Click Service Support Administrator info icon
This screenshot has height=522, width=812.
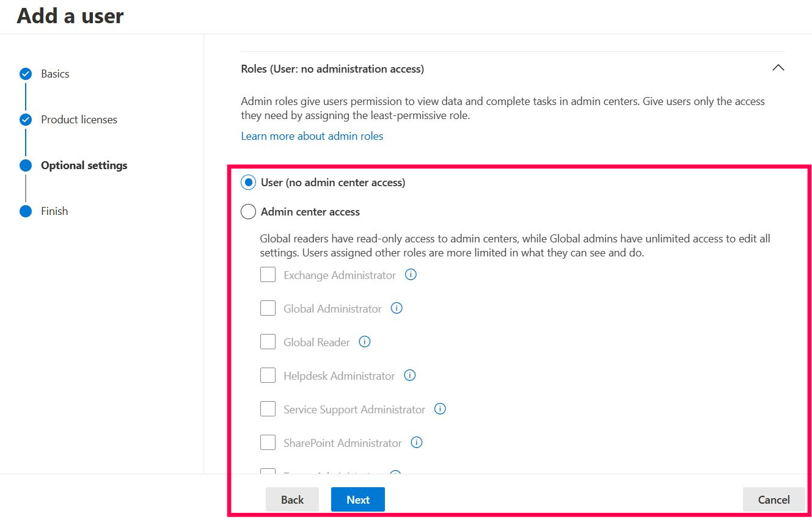tap(440, 409)
